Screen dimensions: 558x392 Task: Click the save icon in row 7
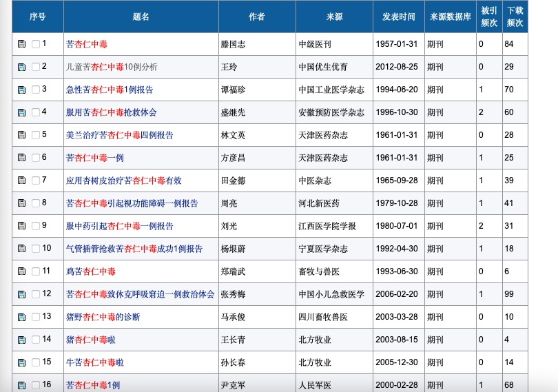point(22,180)
